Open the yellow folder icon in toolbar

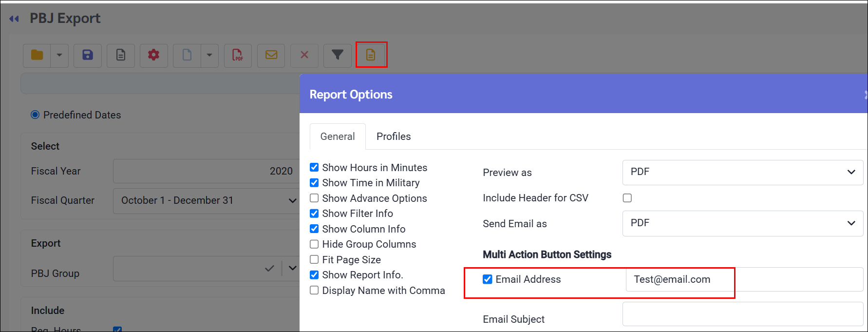[37, 55]
